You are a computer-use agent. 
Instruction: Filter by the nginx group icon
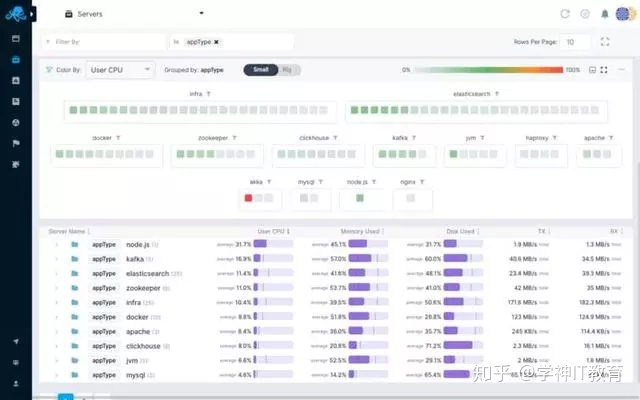coord(422,182)
